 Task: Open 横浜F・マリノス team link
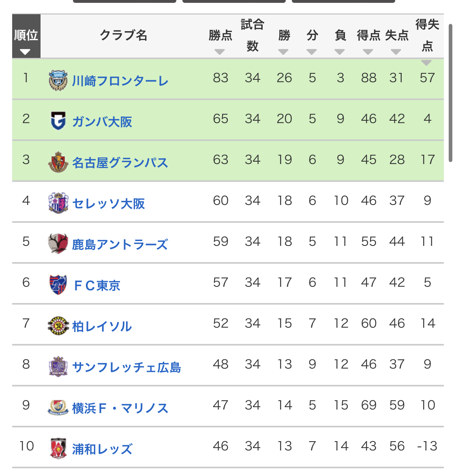[x=120, y=408]
